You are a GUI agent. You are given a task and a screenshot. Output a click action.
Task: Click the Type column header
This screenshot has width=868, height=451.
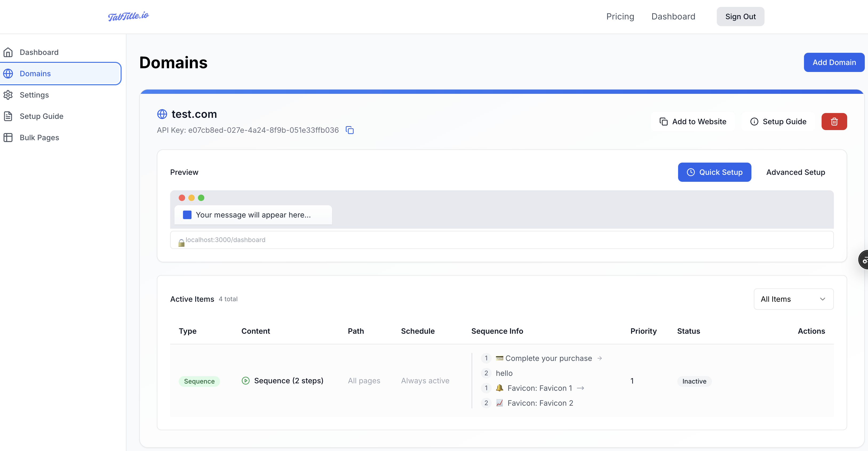click(188, 331)
